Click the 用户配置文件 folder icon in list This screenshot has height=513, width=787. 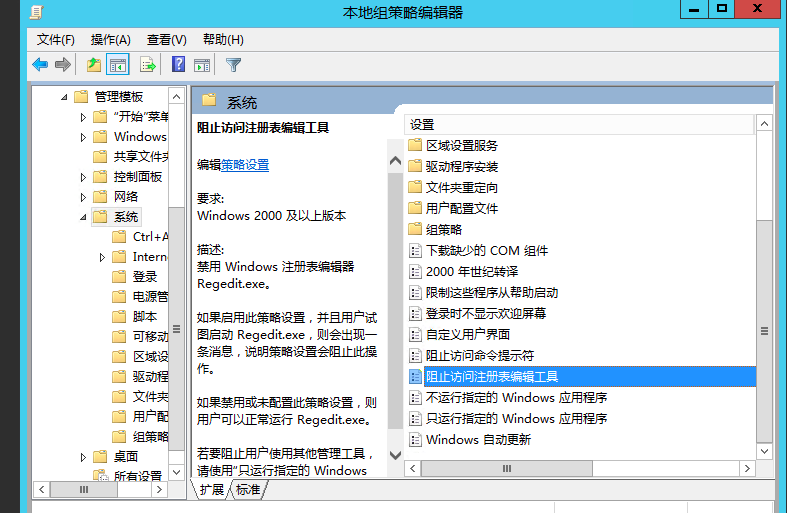415,208
